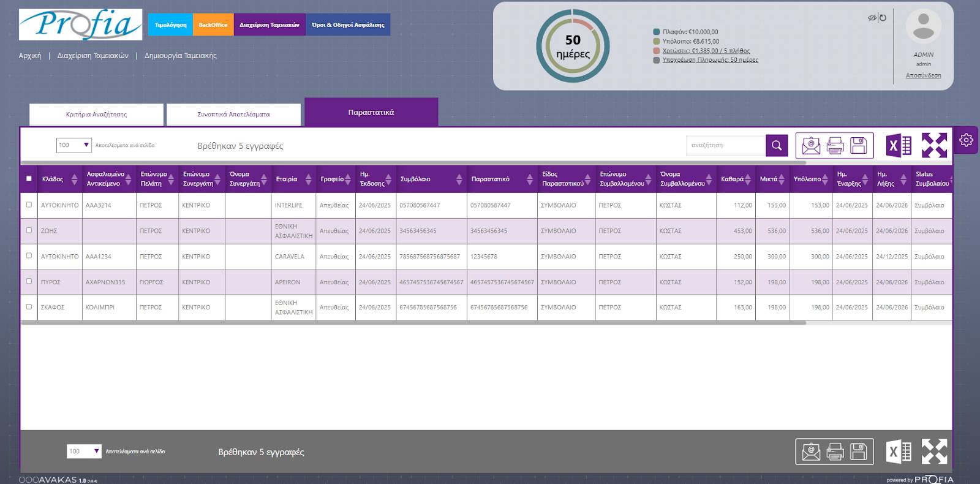Tick the checkbox for the ΣΚΑΦΟΣ row
The image size is (980, 484).
29,307
